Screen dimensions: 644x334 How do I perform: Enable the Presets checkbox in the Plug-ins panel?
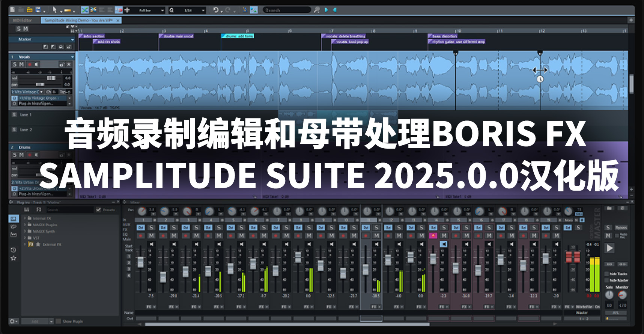coord(99,210)
